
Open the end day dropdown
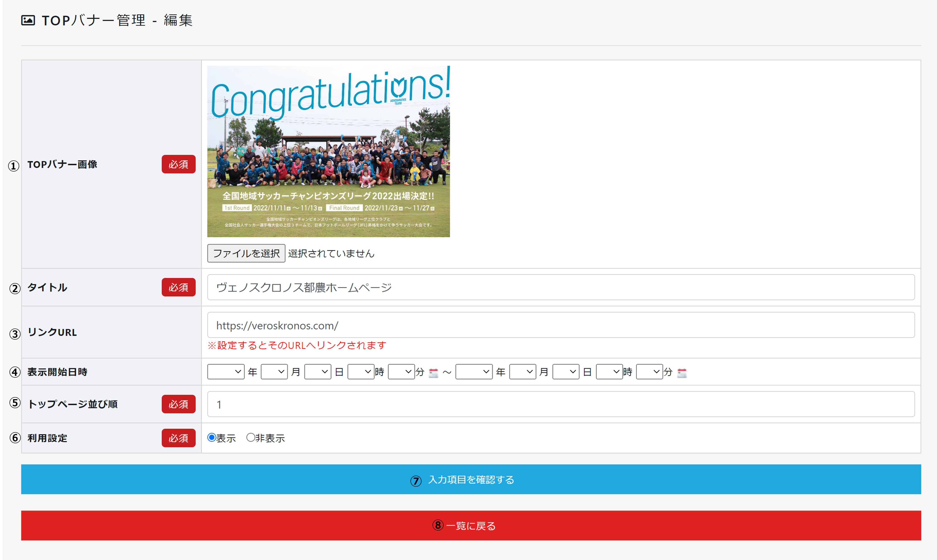[x=566, y=372]
